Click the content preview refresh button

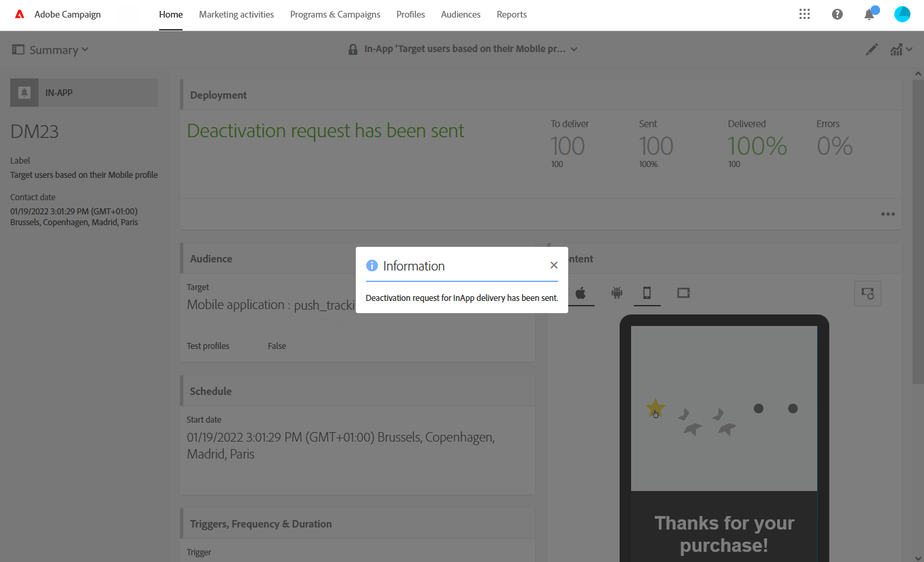[867, 294]
